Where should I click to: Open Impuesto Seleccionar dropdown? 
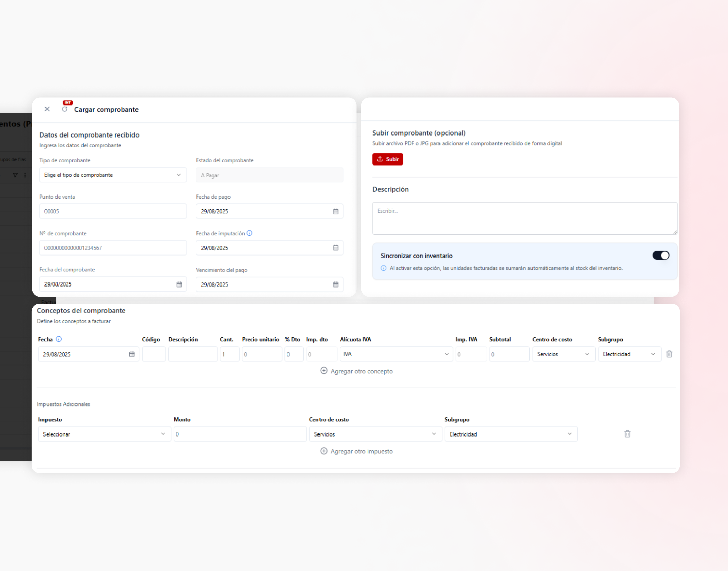pos(104,434)
